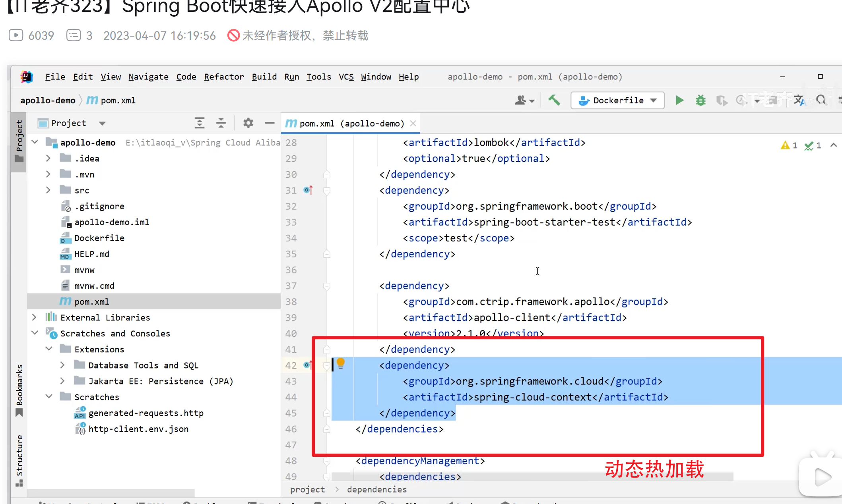Viewport: 842px width, 504px height.
Task: Open the File menu
Action: 55,77
